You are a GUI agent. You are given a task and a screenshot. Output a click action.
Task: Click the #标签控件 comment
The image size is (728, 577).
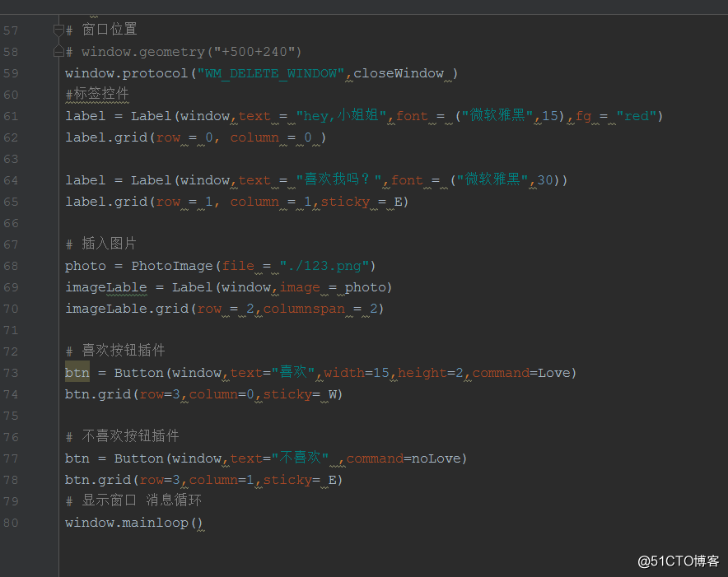tap(97, 94)
